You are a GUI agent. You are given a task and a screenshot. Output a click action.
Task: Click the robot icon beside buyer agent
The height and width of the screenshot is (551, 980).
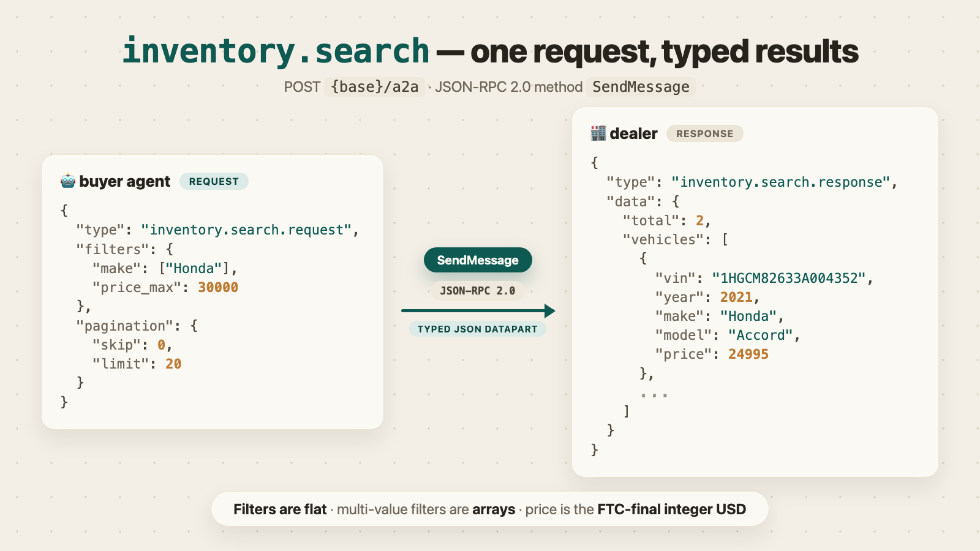(x=68, y=181)
